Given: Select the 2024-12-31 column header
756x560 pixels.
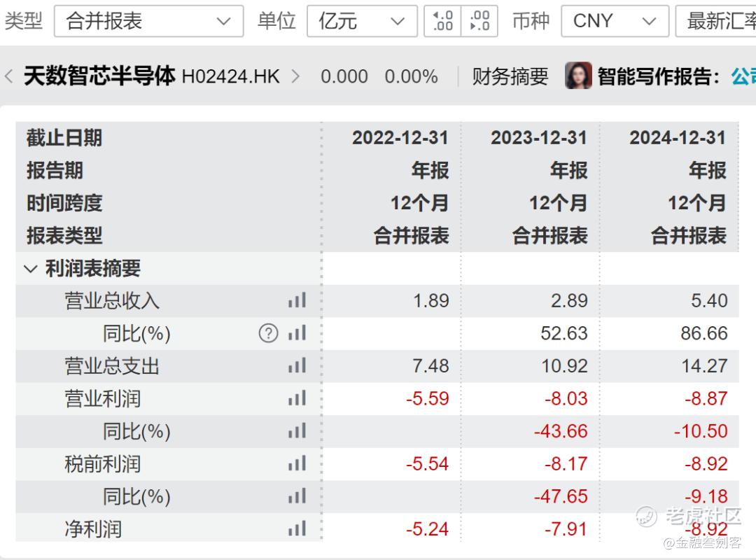Looking at the screenshot, I should tap(678, 138).
